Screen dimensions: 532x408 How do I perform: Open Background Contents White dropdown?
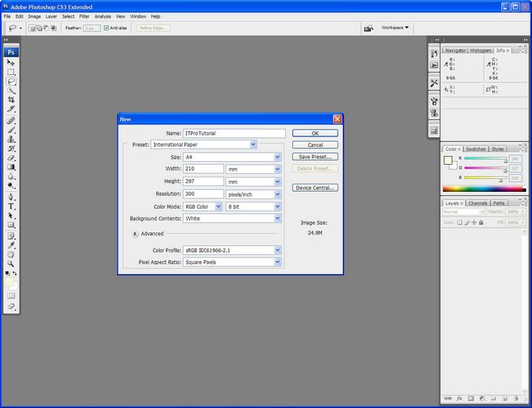[x=232, y=218]
